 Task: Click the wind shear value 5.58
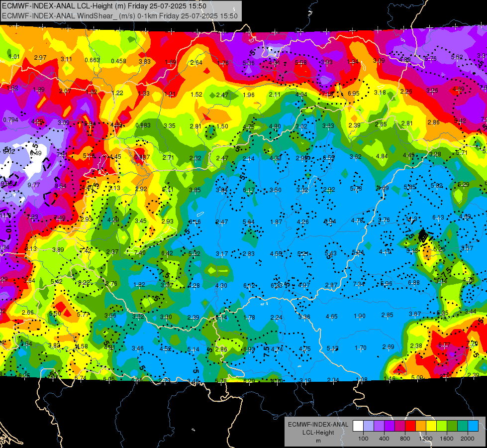coord(300,63)
